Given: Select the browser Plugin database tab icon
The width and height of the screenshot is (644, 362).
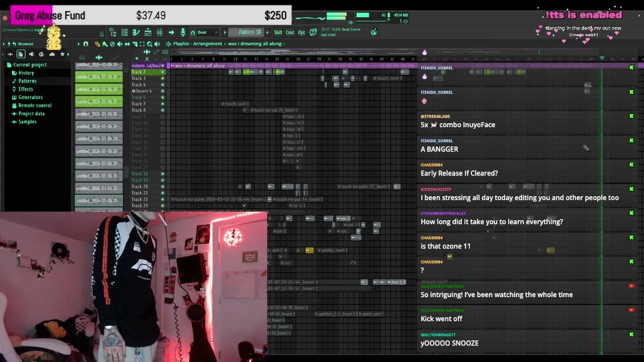Looking at the screenshot, I should [31, 54].
